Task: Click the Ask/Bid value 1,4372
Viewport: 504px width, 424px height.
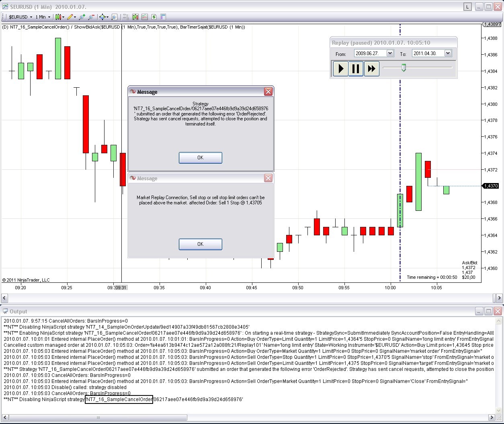Action: coord(468,268)
